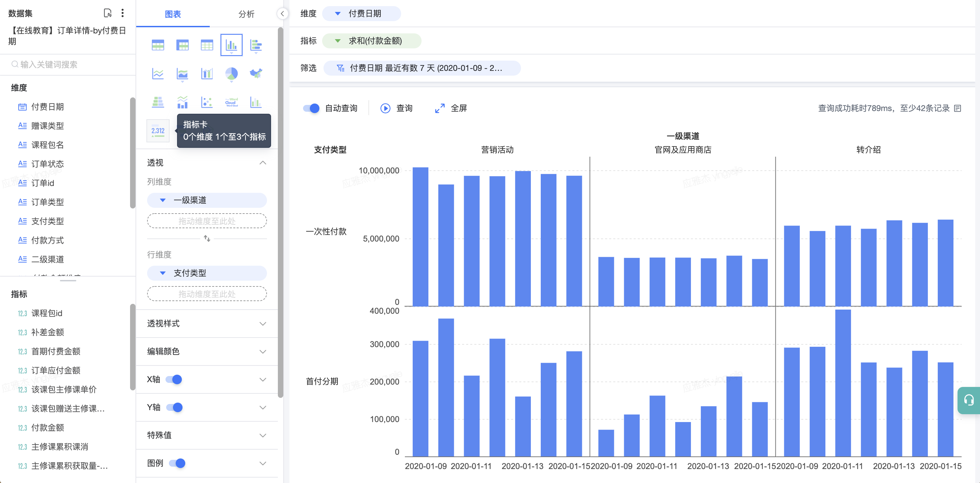Collapse the 透视 section
This screenshot has height=483, width=980.
coord(263,163)
